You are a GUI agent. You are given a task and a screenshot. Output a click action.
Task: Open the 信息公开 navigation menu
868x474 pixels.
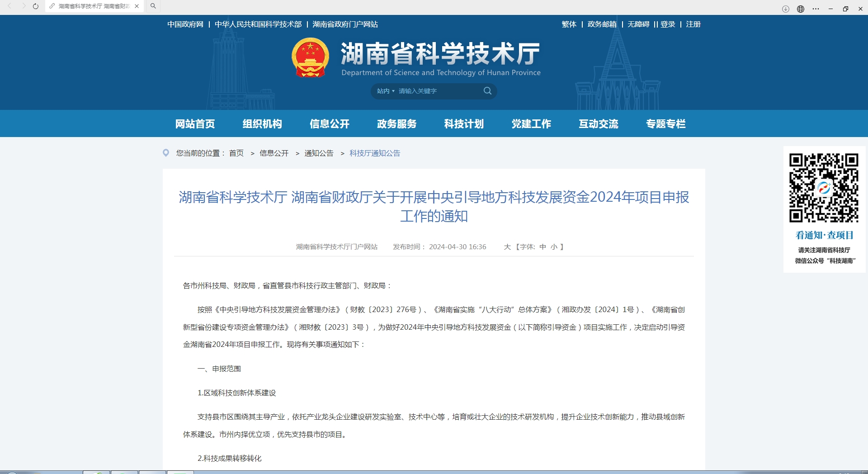(330, 124)
